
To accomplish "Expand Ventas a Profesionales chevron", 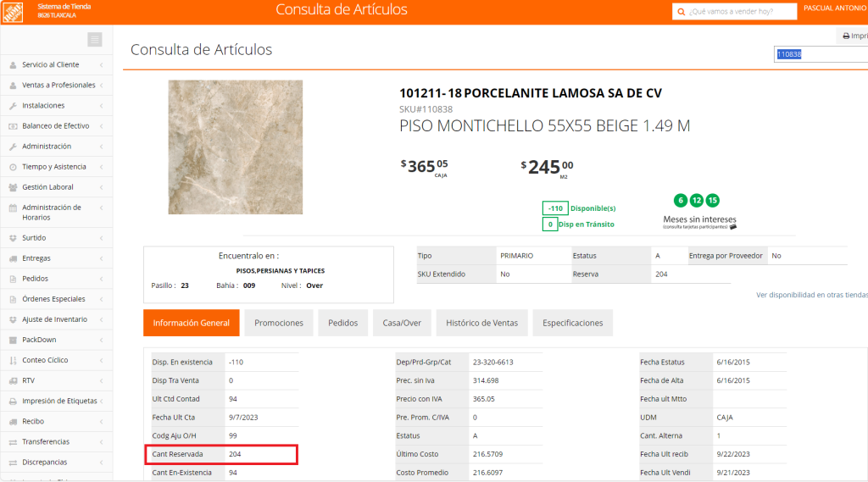I will [x=102, y=86].
